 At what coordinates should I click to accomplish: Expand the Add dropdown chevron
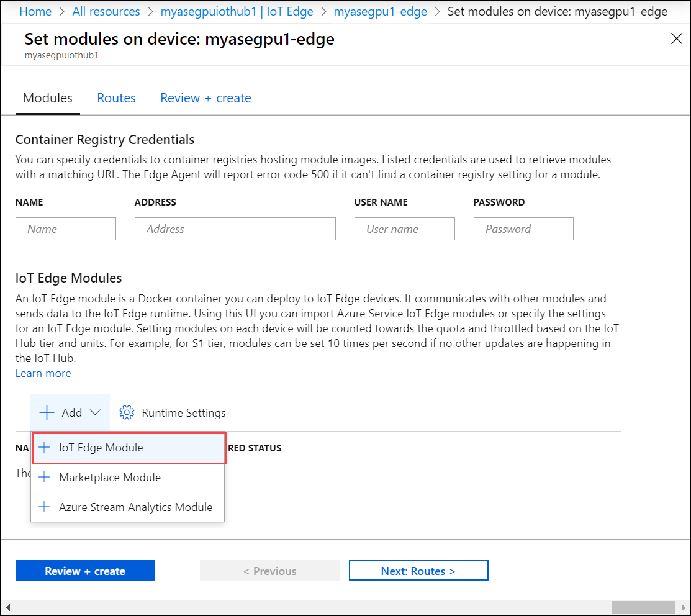click(x=95, y=412)
